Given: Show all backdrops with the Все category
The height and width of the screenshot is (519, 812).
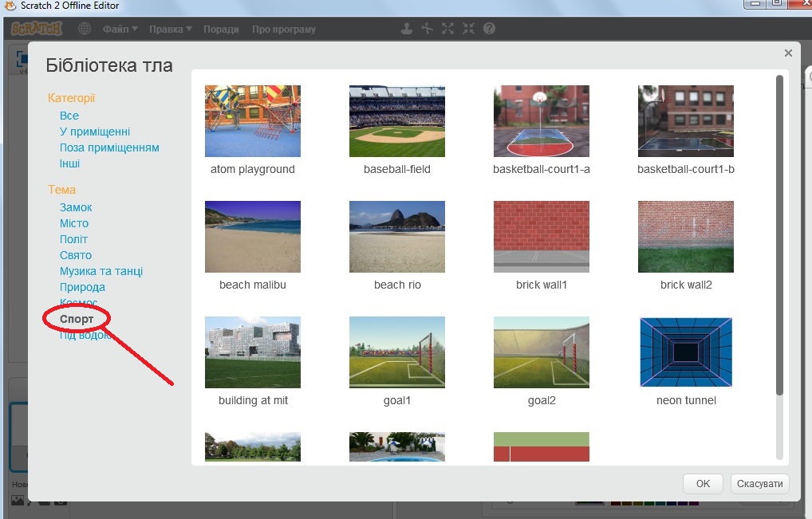Looking at the screenshot, I should click(69, 116).
